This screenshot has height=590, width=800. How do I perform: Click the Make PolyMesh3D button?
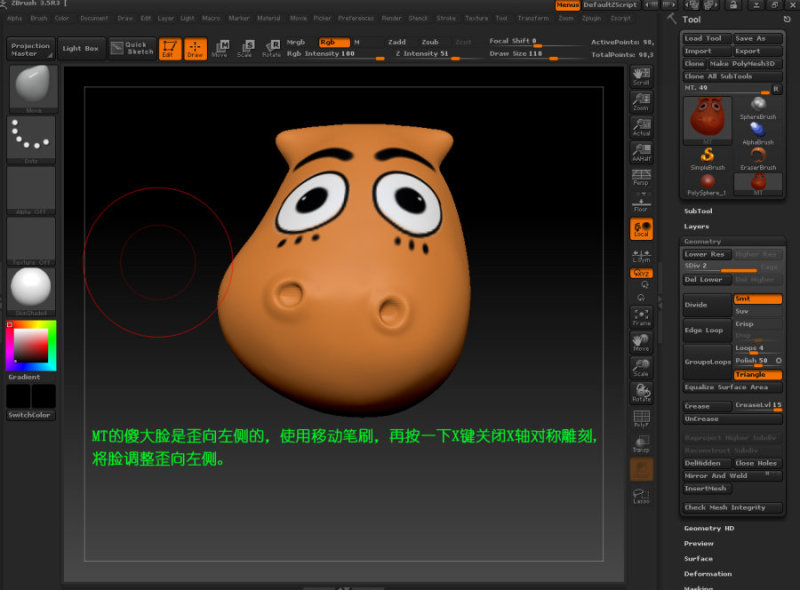pos(745,64)
